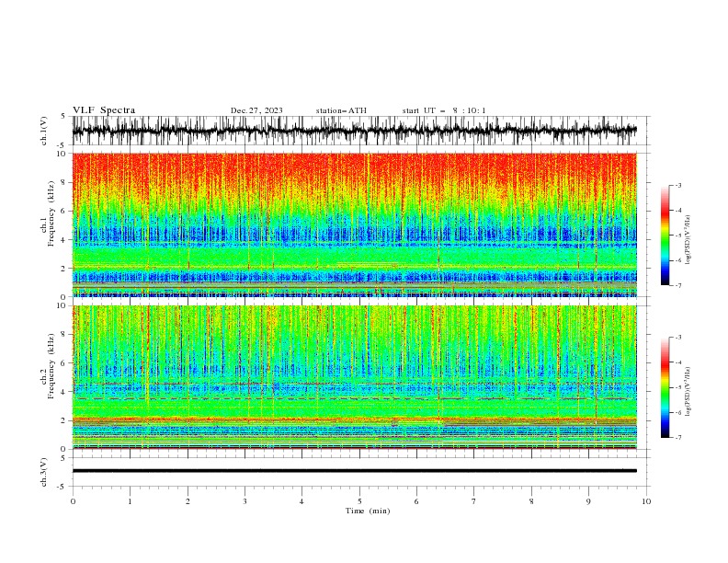
Task: Click the ch.1 voltage waveform trace
Action: [x=354, y=131]
